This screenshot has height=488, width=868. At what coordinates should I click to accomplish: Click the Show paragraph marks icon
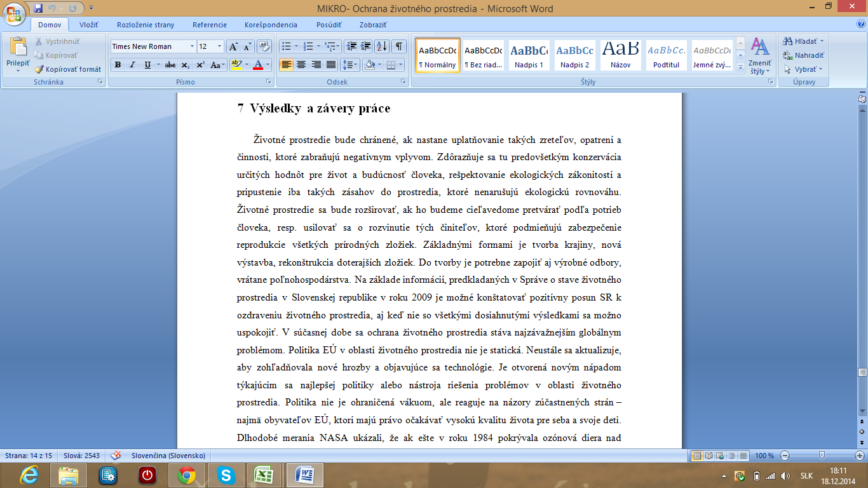[x=399, y=46]
